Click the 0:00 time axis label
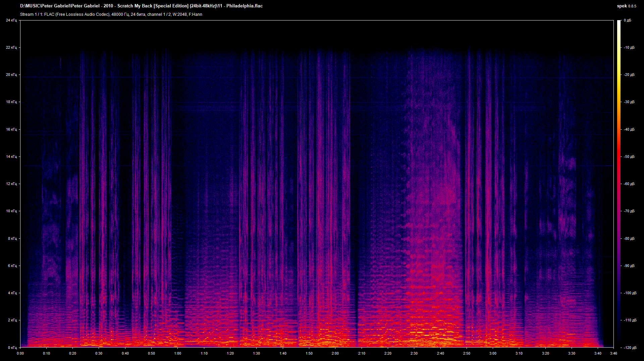 20,353
